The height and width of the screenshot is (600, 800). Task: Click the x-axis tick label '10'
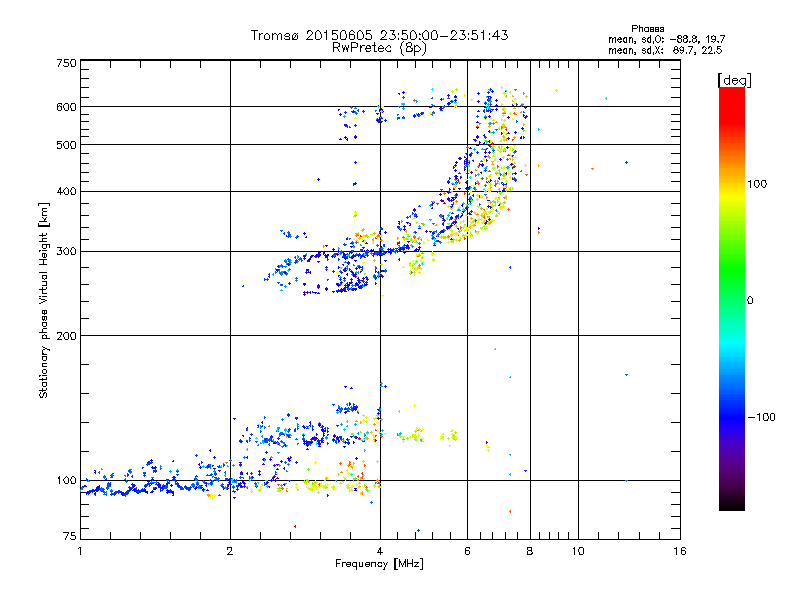(578, 551)
